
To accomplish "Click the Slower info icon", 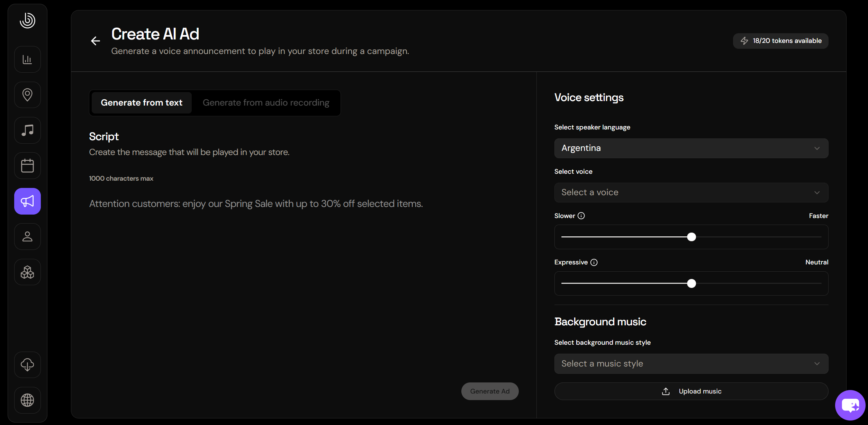I will [581, 216].
